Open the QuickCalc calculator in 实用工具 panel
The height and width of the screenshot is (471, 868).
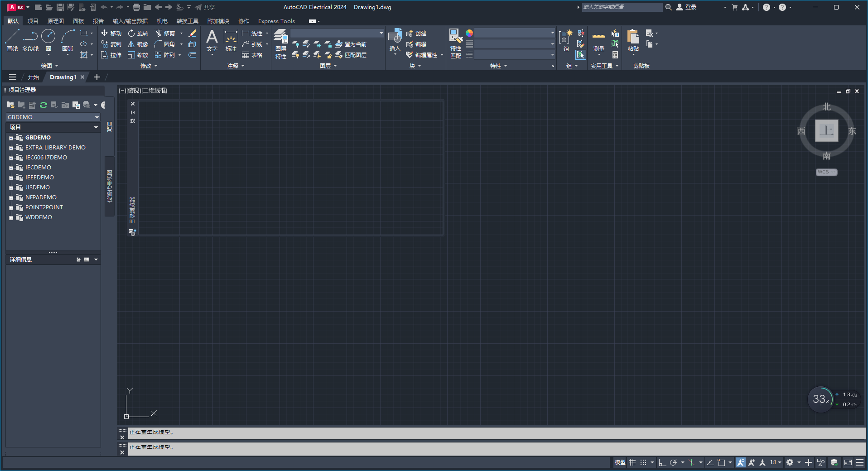[x=615, y=55]
